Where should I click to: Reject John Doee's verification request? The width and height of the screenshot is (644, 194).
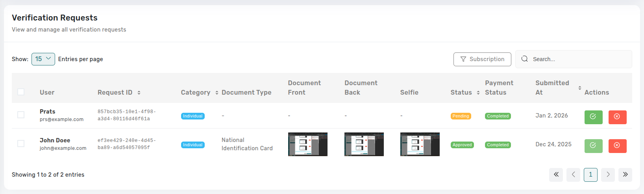(617, 146)
